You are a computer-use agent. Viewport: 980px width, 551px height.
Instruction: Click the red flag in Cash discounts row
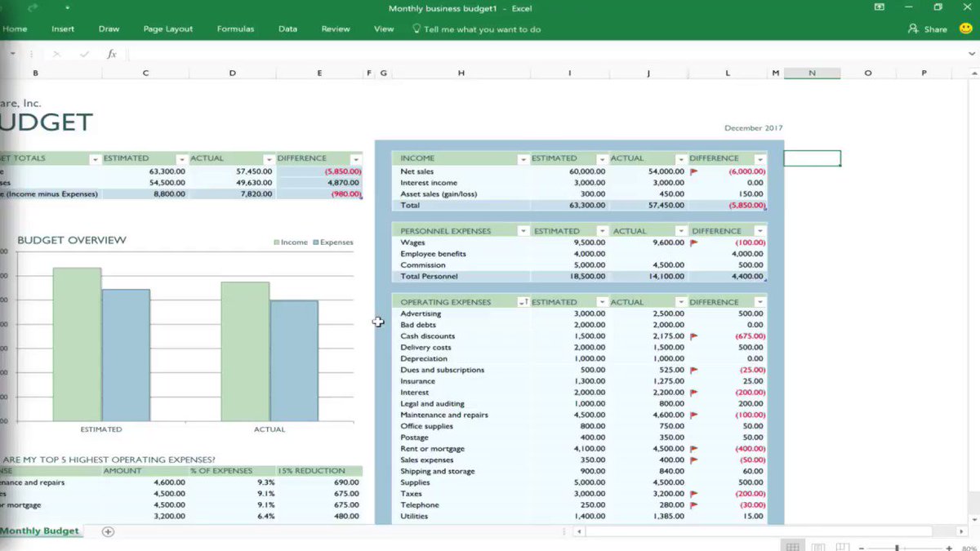click(694, 336)
